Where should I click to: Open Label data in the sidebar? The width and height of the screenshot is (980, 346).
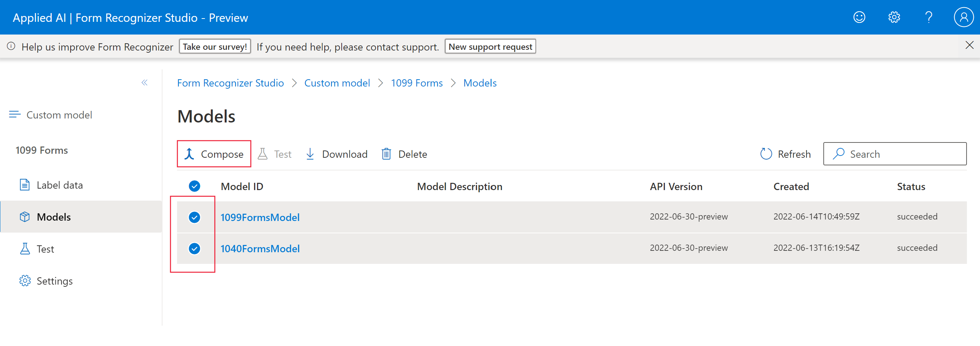(x=81, y=185)
